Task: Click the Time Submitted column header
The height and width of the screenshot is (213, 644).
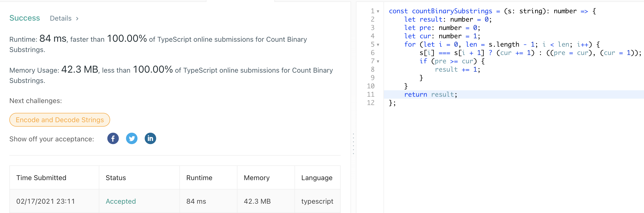Action: (x=41, y=178)
